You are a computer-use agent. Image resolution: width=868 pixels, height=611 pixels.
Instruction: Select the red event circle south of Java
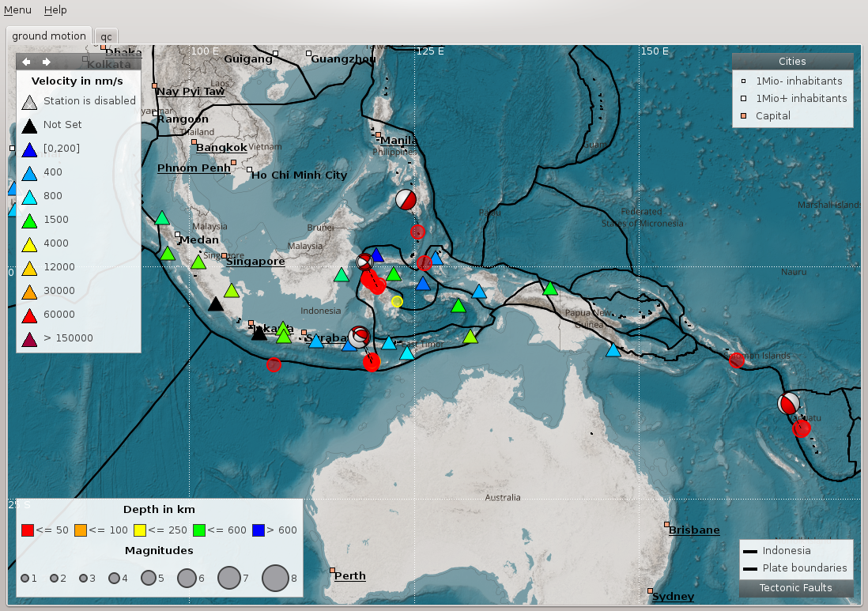(x=274, y=364)
